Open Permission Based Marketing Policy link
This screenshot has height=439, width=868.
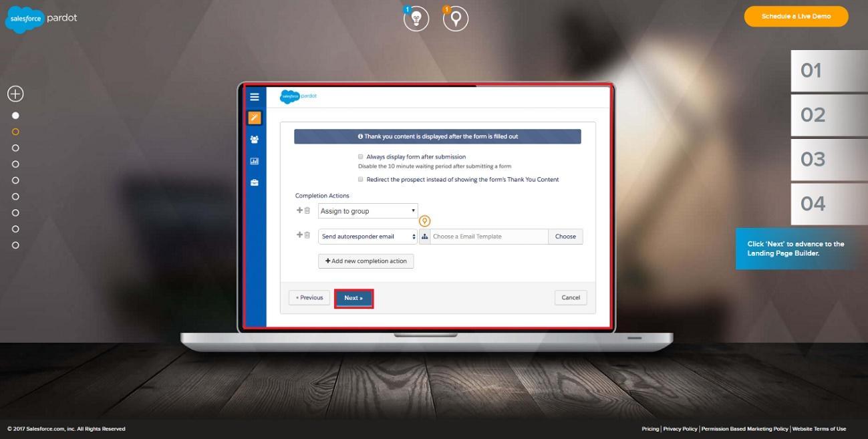[745, 429]
